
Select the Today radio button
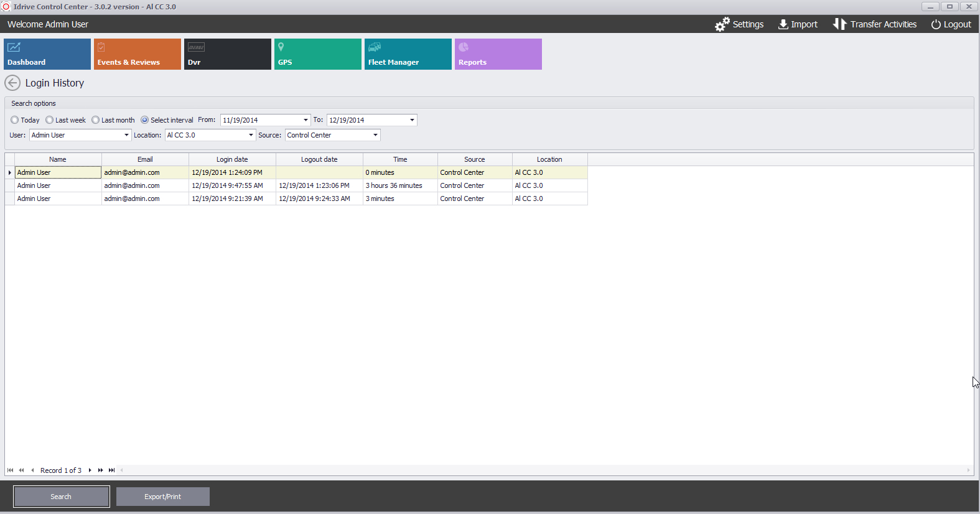tap(15, 120)
